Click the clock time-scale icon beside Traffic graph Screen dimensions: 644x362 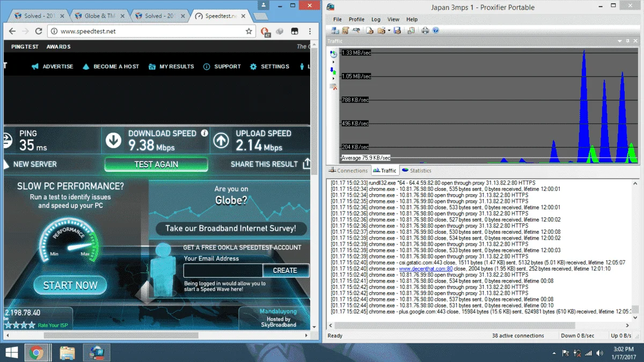point(333,54)
